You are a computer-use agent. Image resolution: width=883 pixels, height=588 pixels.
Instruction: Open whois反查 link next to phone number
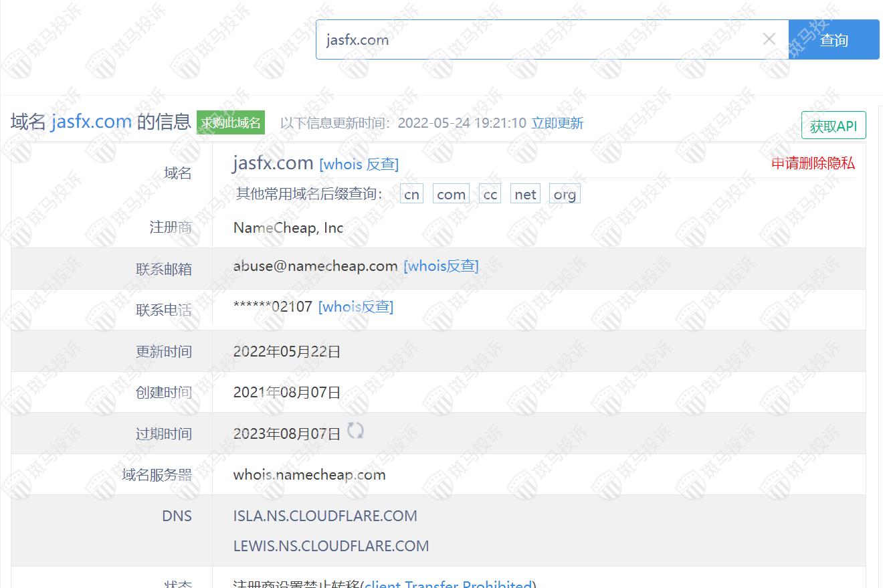(356, 307)
